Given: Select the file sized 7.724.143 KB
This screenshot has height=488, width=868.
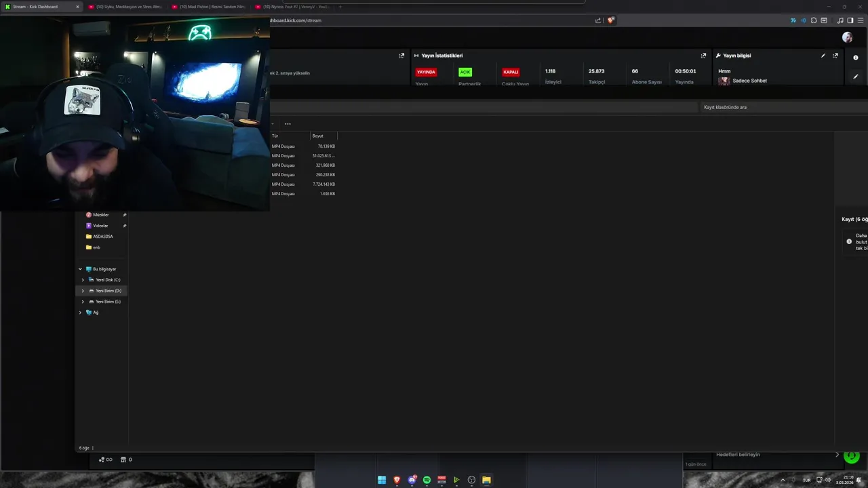Looking at the screenshot, I should [x=303, y=184].
